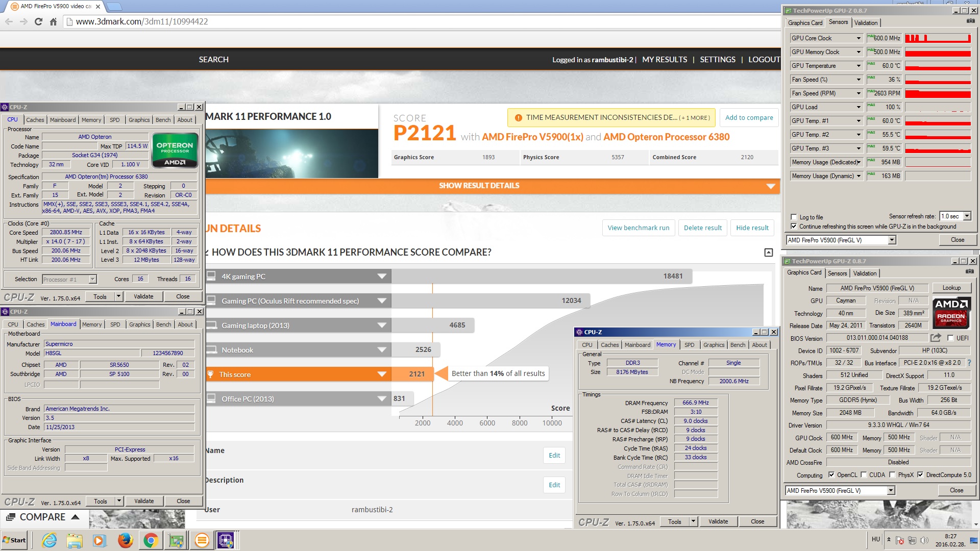
Task: Open SPD tab in CPU-Z Memory window
Action: click(x=689, y=345)
